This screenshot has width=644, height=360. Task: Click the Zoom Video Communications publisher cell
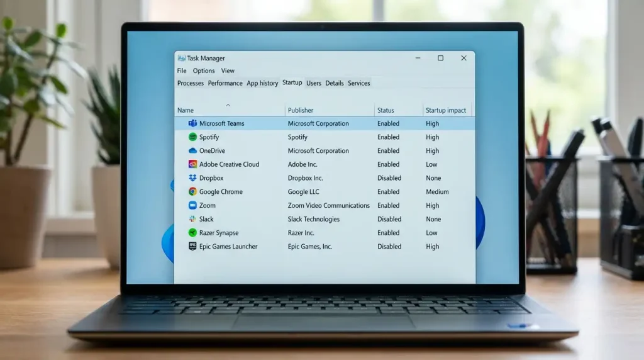[328, 205]
